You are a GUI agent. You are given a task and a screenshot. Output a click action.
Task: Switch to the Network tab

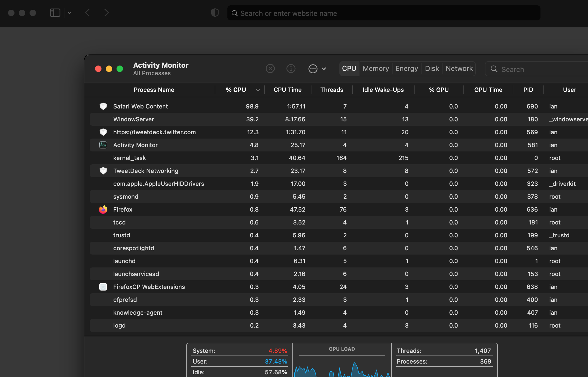point(459,69)
